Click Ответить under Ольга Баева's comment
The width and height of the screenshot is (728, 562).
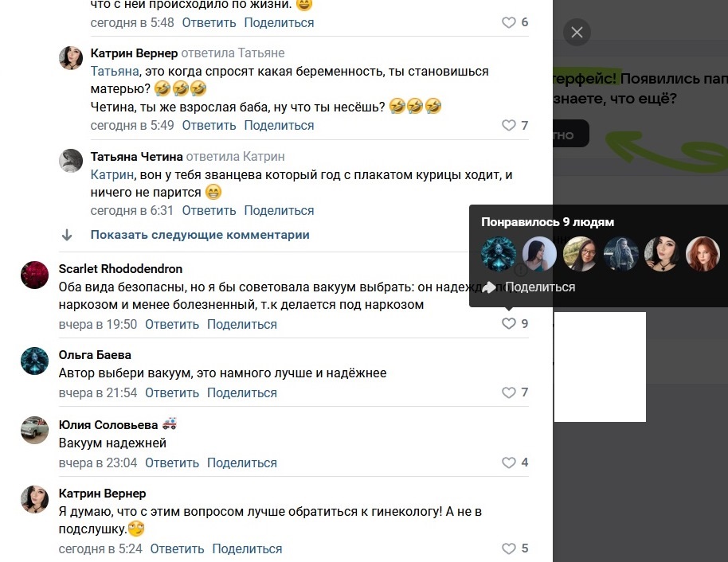172,392
